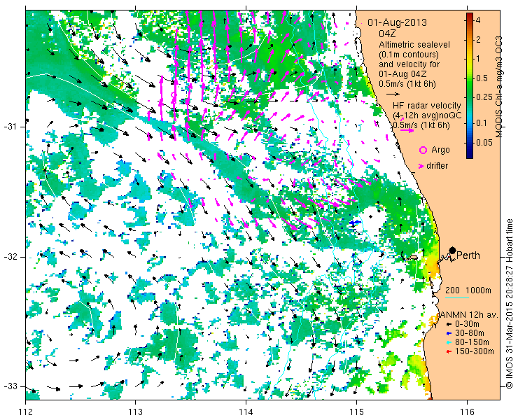The height and width of the screenshot is (420, 518).
Task: Click the colorbar value 0.5
Action: (482, 78)
